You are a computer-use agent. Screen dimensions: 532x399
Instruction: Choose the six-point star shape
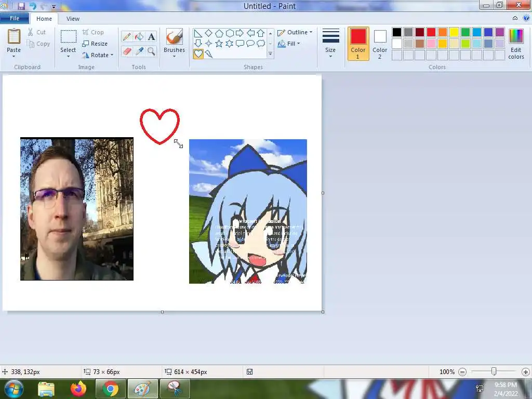[x=230, y=44]
